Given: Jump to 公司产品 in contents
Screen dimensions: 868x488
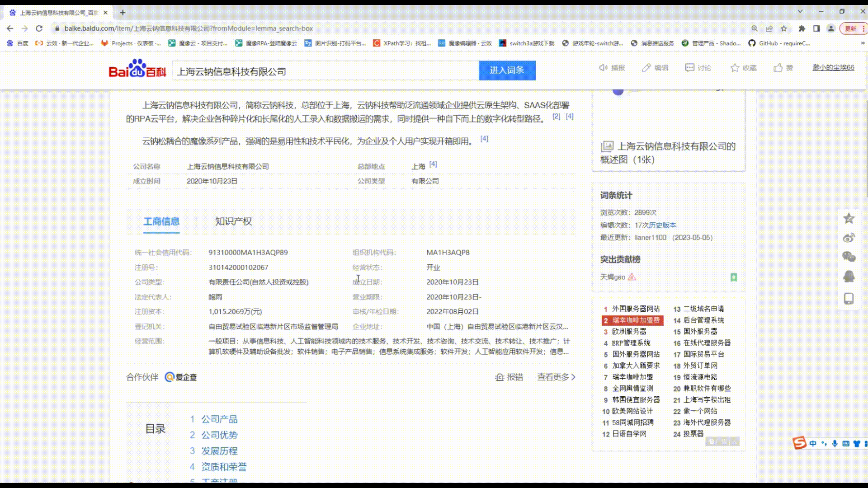Looking at the screenshot, I should (x=219, y=419).
